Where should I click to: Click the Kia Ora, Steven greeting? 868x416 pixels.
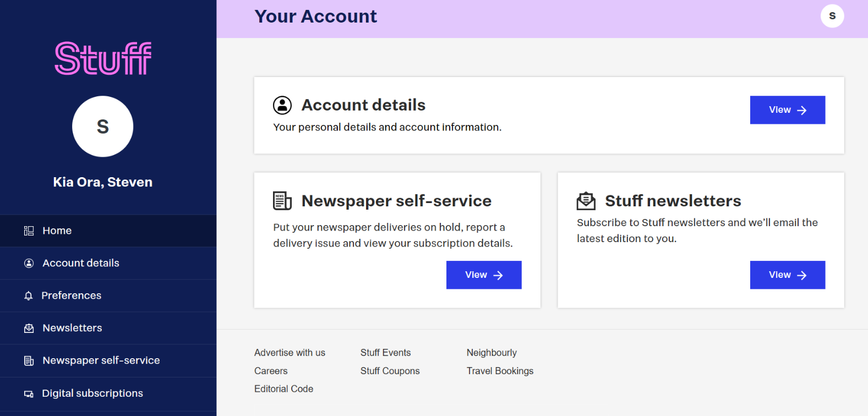103,182
